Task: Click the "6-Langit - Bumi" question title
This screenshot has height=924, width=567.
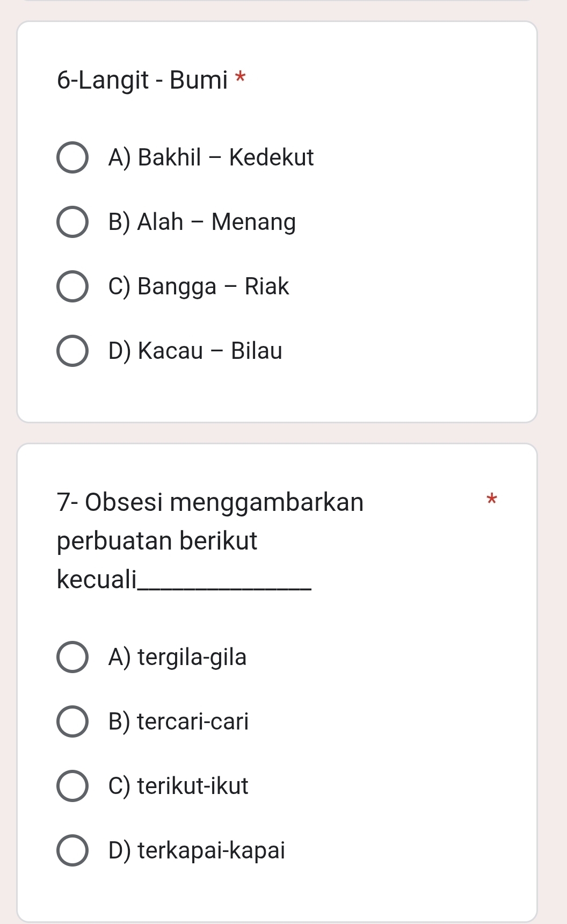Action: click(x=142, y=80)
